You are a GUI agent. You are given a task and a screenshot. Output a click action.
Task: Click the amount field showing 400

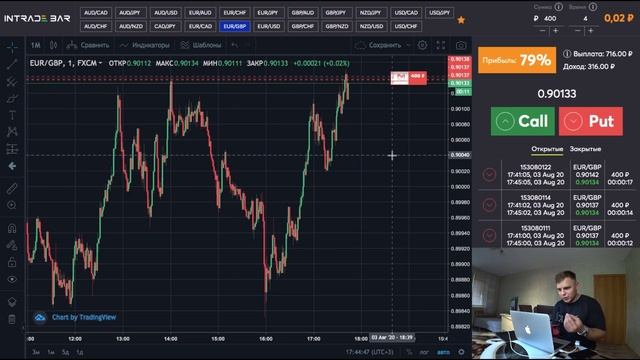pos(549,18)
